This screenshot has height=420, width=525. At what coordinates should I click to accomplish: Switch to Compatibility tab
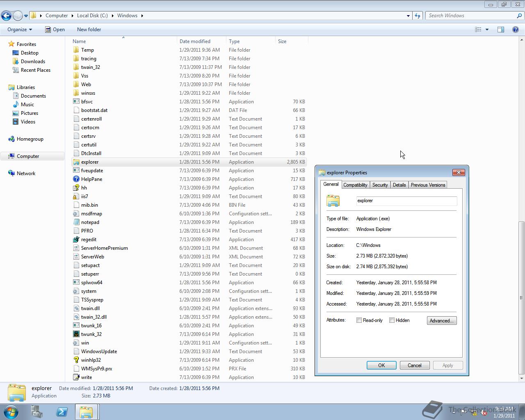355,185
